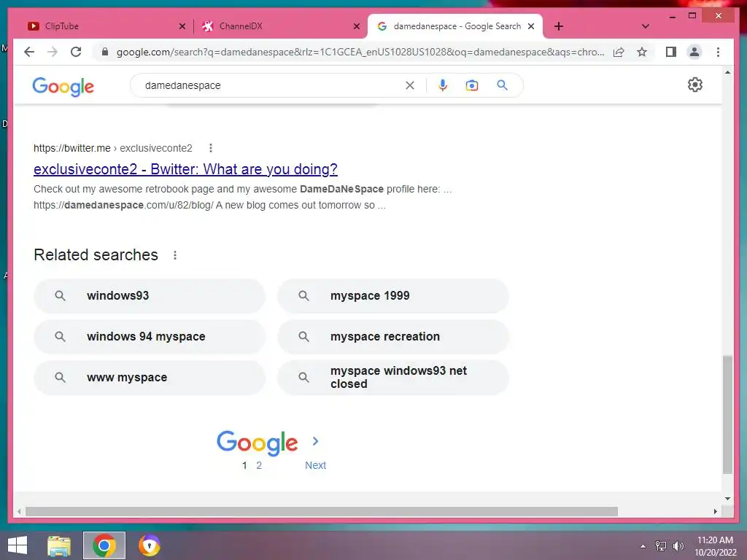Open File Explorer from the taskbar

(x=59, y=545)
